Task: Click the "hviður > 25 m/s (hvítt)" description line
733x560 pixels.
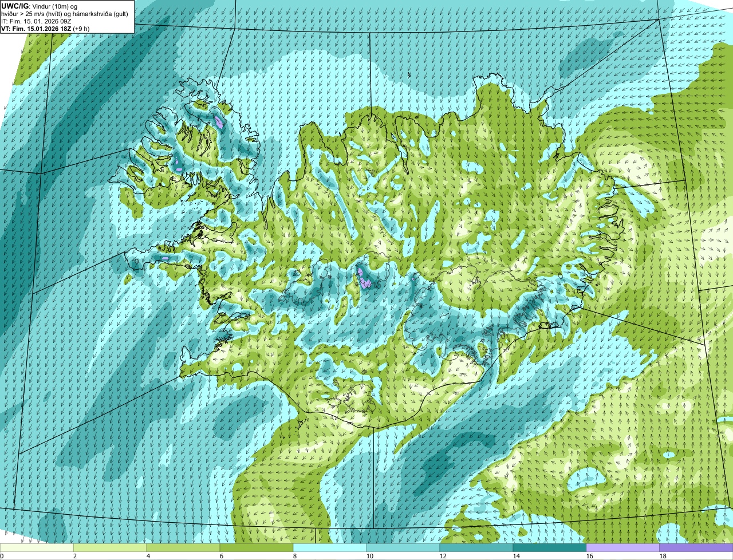Action: coord(66,14)
